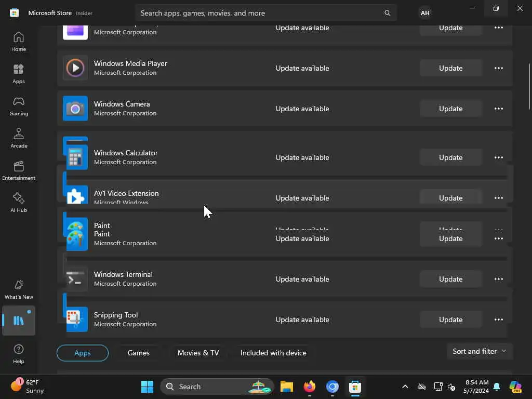
Task: Go to Apps in the sidebar
Action: (19, 74)
